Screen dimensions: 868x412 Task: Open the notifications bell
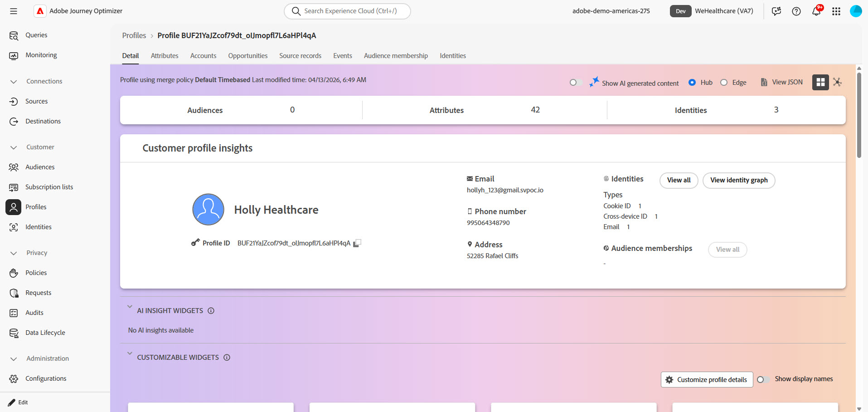click(x=816, y=11)
